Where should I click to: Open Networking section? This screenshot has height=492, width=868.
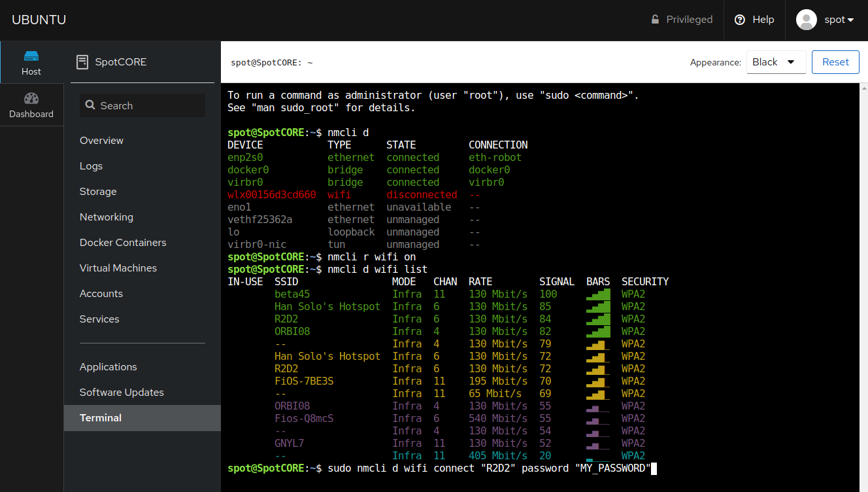point(107,217)
